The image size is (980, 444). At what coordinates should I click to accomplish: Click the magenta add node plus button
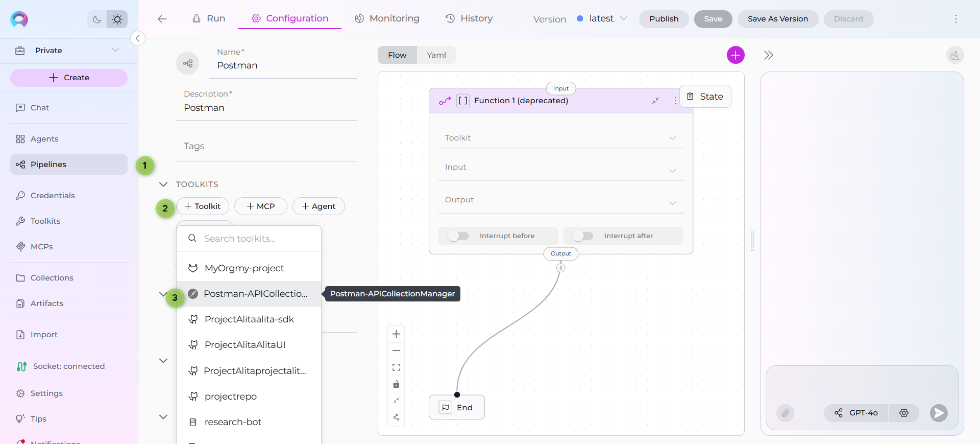click(736, 55)
